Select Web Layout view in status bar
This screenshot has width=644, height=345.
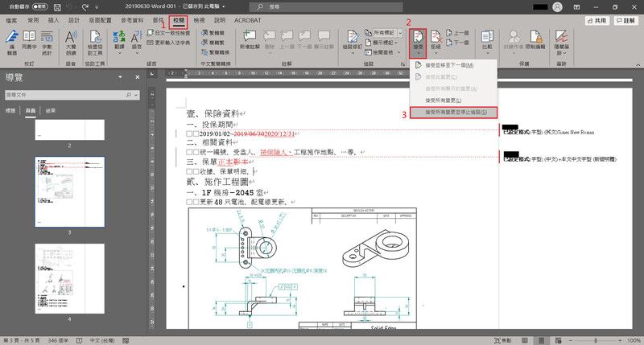[558, 340]
